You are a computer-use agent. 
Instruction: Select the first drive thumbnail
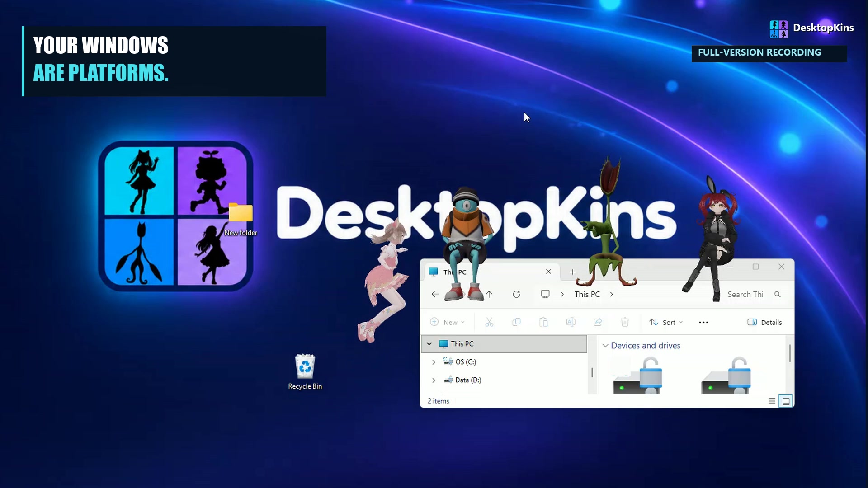click(x=637, y=375)
